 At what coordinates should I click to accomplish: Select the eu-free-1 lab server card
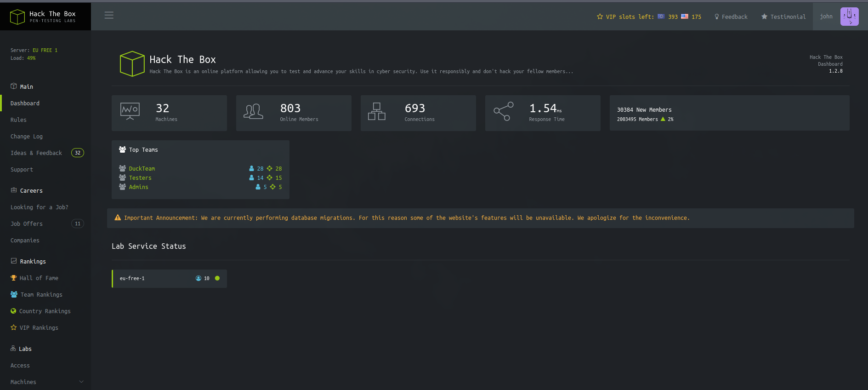156,278
